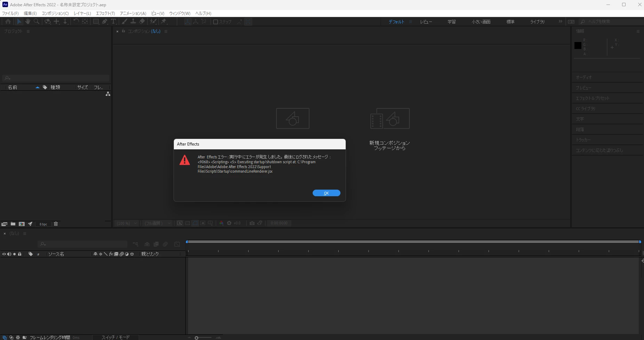Open the ファイル(F) menu

pyautogui.click(x=10, y=14)
